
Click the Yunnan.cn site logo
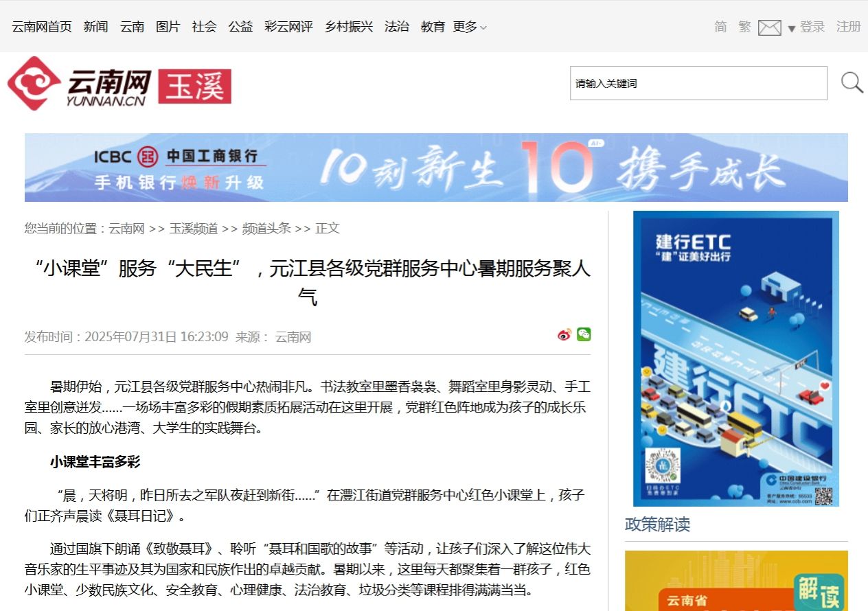click(x=79, y=84)
